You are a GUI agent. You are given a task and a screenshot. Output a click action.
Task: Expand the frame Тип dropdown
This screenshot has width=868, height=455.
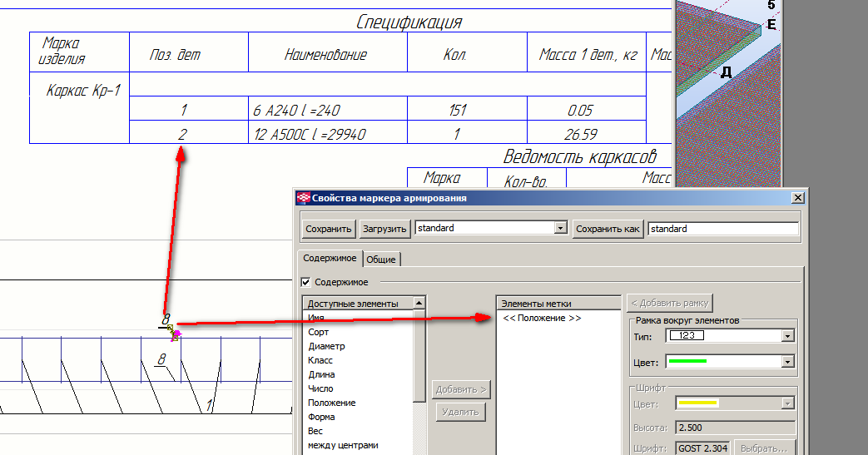coord(787,336)
